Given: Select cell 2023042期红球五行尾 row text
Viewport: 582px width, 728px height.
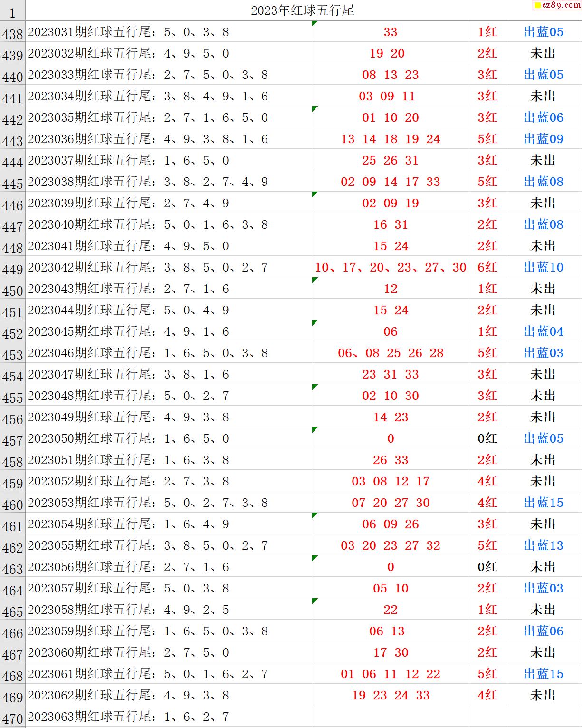Looking at the screenshot, I should click(x=169, y=267).
